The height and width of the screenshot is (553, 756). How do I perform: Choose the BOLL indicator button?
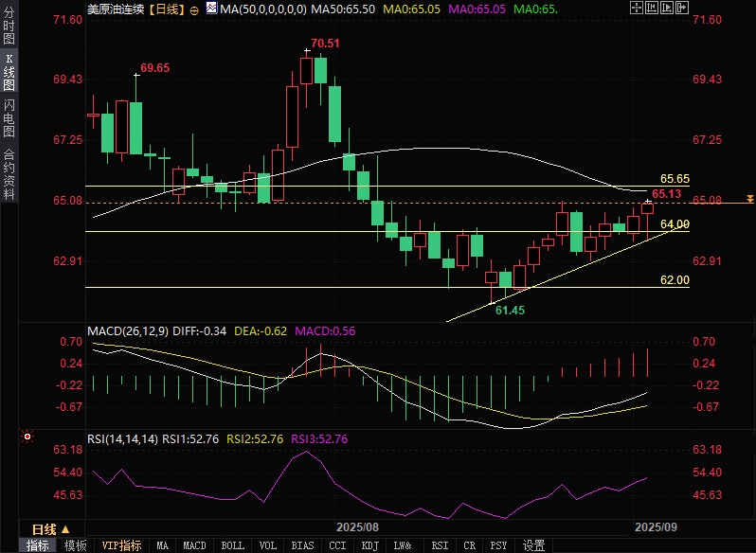pyautogui.click(x=233, y=545)
